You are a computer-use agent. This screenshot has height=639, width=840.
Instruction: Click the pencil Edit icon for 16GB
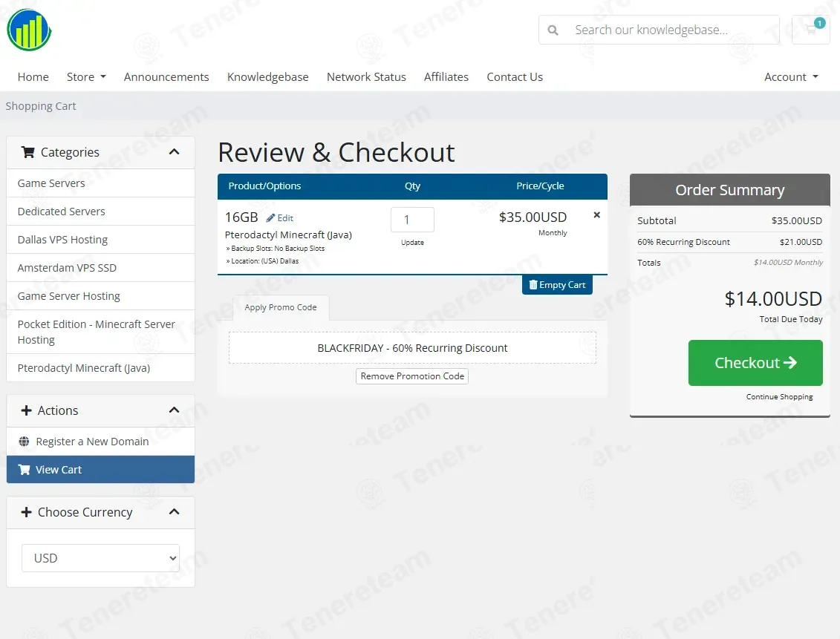click(270, 217)
